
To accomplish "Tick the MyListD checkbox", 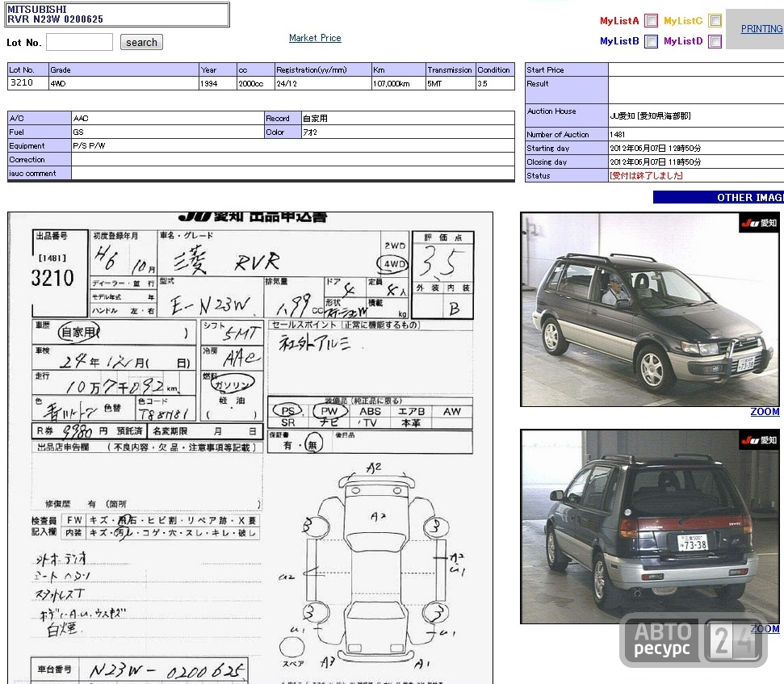I will (x=715, y=41).
